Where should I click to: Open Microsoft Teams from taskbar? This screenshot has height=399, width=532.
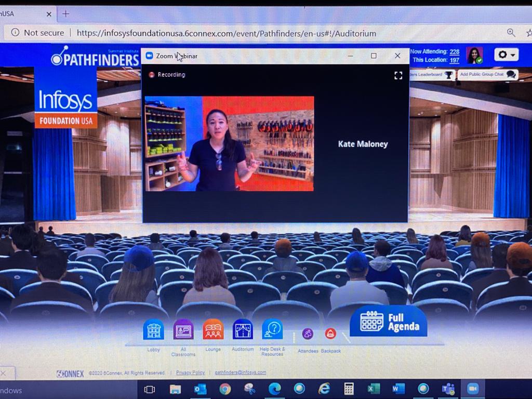coord(448,389)
